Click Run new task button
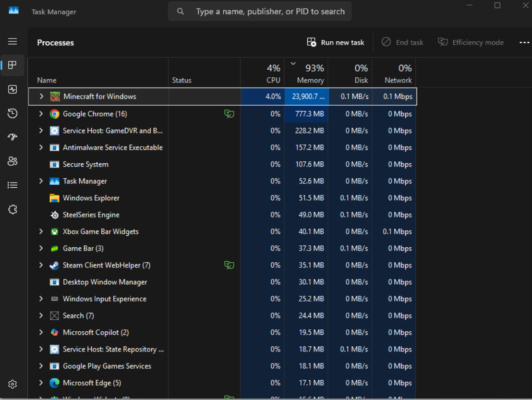532x400 pixels. pos(336,42)
